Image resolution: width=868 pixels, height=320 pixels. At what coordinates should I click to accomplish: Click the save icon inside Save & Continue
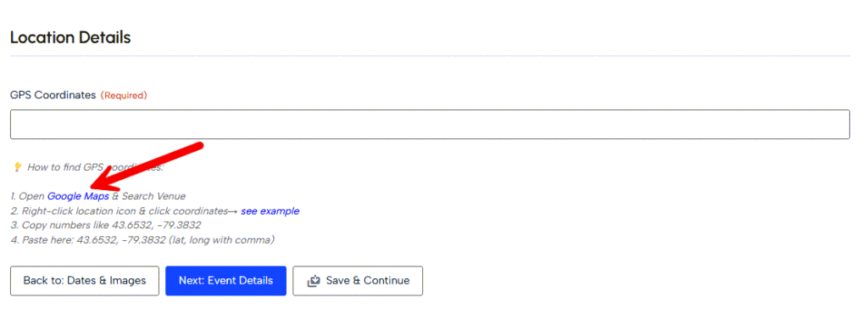[x=314, y=281]
